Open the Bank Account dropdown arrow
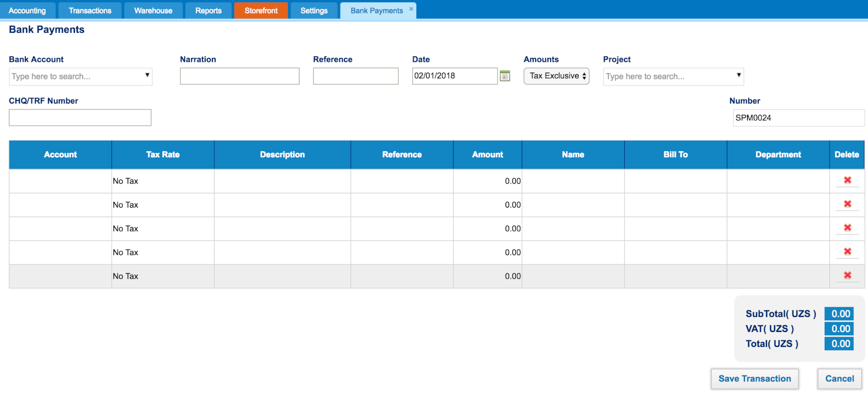Image resolution: width=868 pixels, height=399 pixels. pos(147,75)
